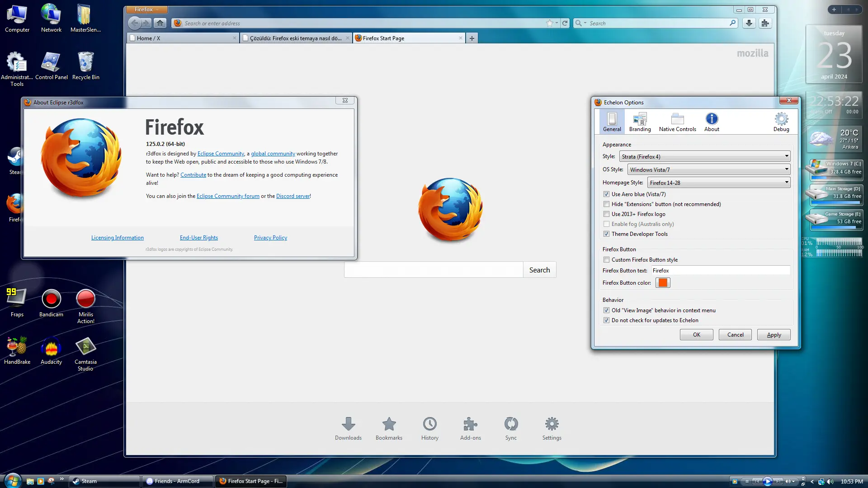Click Cancel in Echelon Options
The height and width of the screenshot is (488, 868).
[x=736, y=335]
